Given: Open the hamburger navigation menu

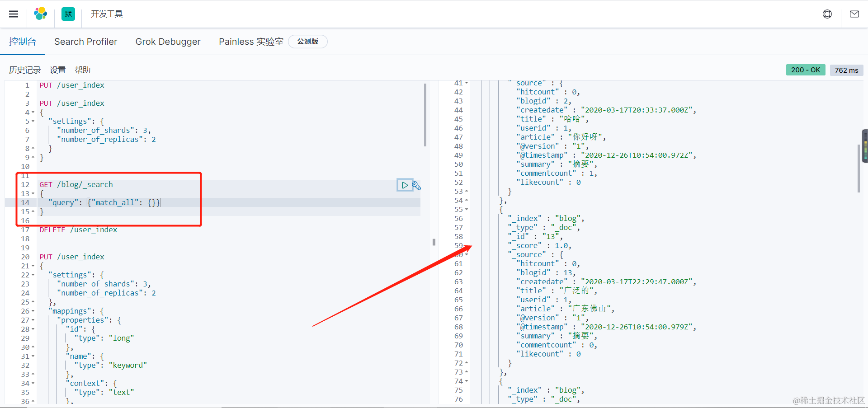Looking at the screenshot, I should tap(14, 14).
